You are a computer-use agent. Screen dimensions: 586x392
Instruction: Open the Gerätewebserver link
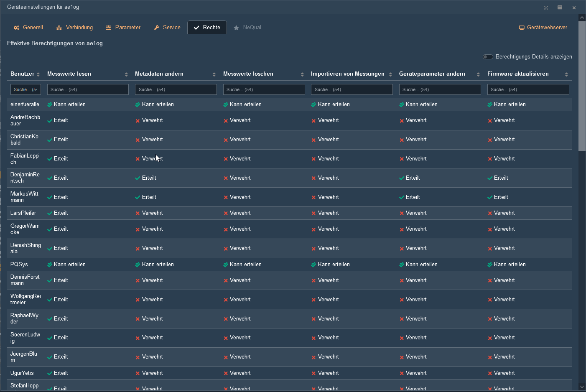pyautogui.click(x=547, y=28)
